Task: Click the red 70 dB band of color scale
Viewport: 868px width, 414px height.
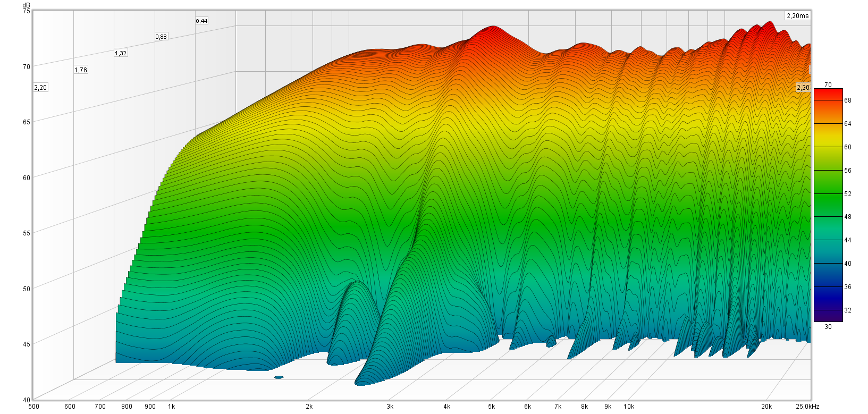Action: (x=828, y=92)
